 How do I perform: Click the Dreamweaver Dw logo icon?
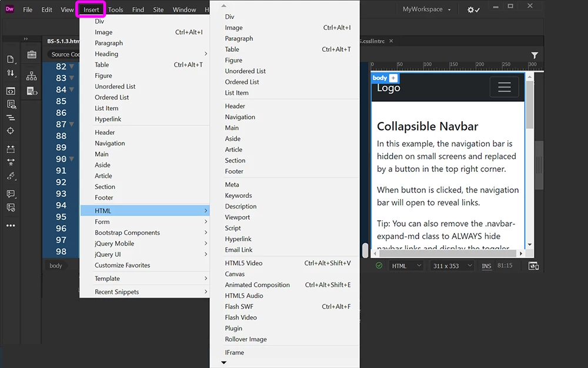[x=10, y=9]
